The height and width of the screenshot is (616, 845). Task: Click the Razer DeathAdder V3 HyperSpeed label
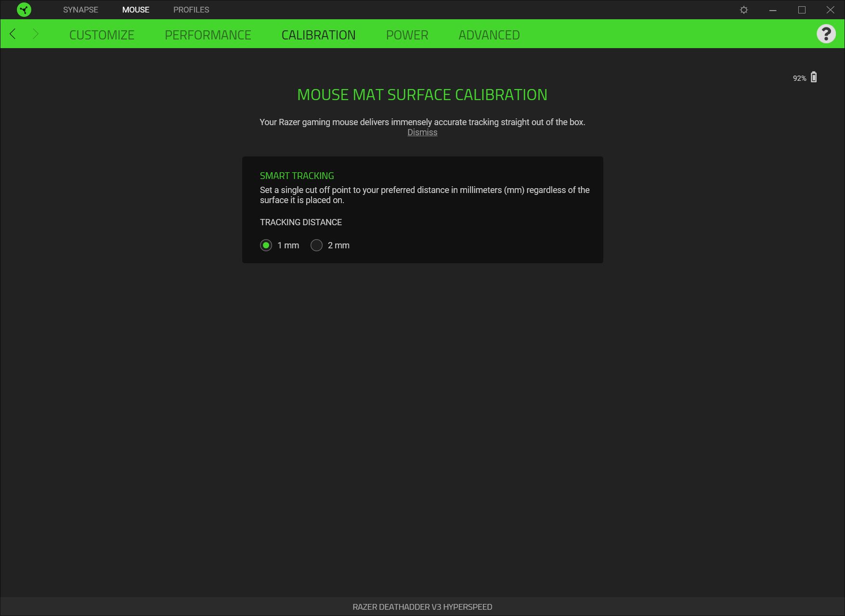(x=422, y=607)
